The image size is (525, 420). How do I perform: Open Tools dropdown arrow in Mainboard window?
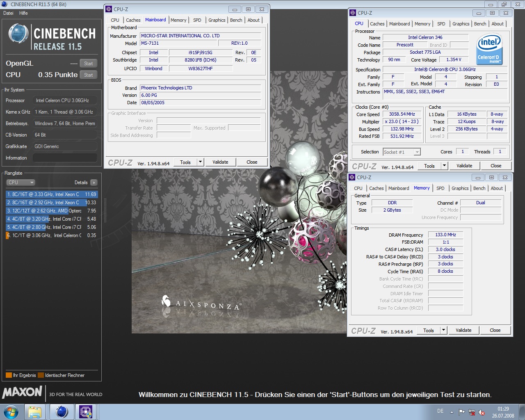point(200,162)
